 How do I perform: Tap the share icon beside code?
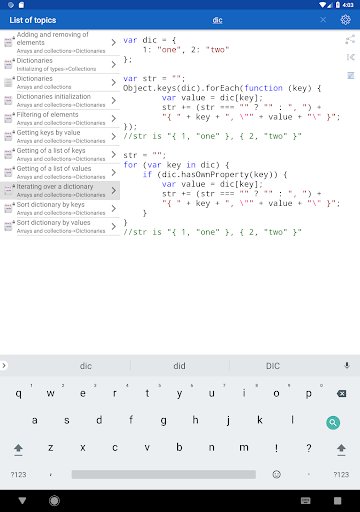[x=350, y=39]
